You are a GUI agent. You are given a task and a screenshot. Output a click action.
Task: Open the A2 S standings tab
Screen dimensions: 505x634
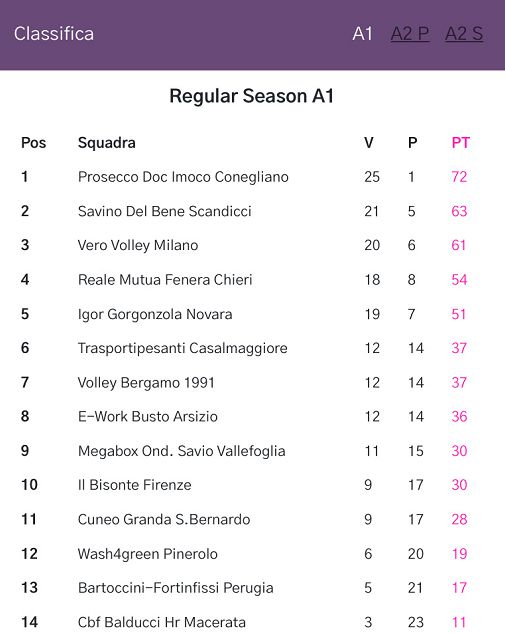464,34
